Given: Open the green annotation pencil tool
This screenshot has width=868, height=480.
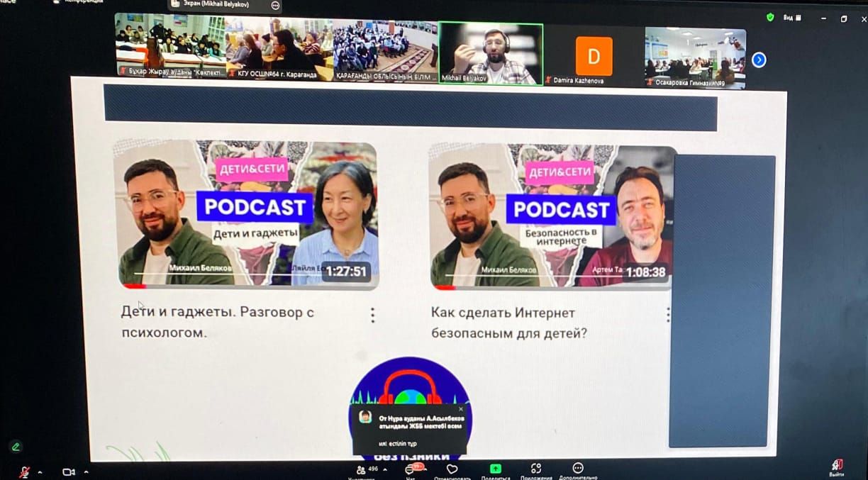Looking at the screenshot, I should point(16,447).
